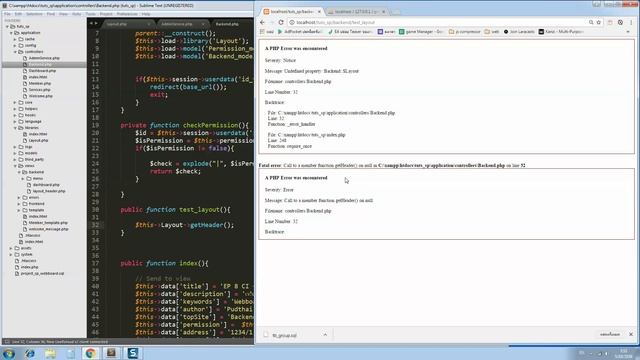Open Selection menu in Sublime Text
This screenshot has height=360, width=640.
click(x=34, y=14)
